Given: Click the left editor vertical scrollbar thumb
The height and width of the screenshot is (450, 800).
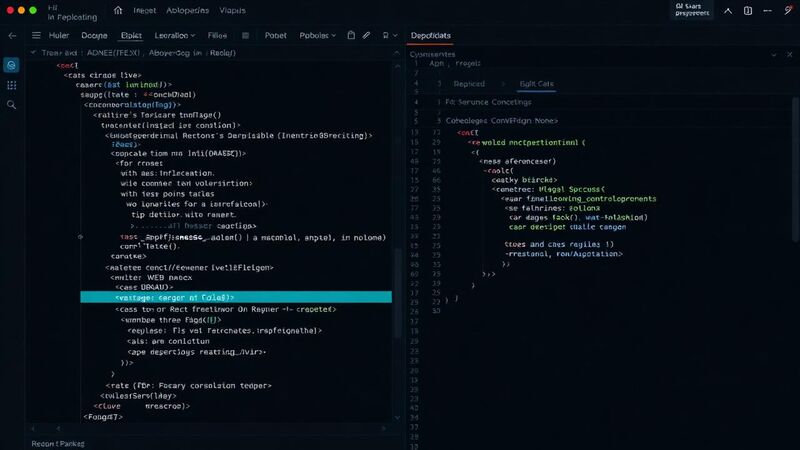Looking at the screenshot, I should 397,293.
